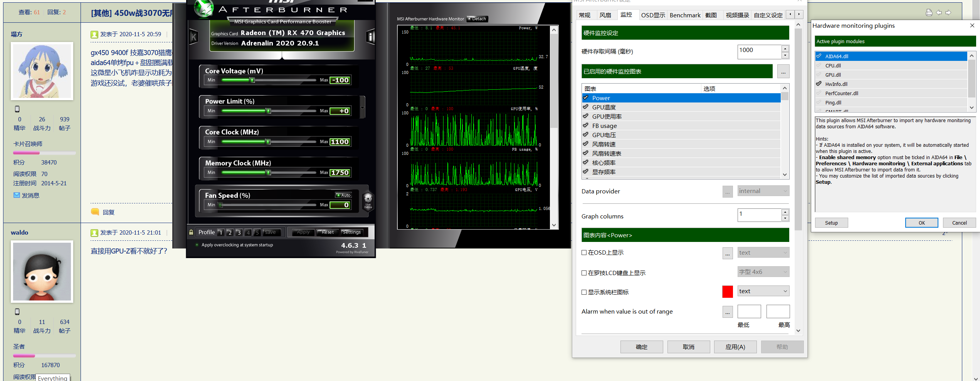Viewport: 980px width, 381px height.
Task: Switch to the 视频摄录 settings tab
Action: (737, 15)
